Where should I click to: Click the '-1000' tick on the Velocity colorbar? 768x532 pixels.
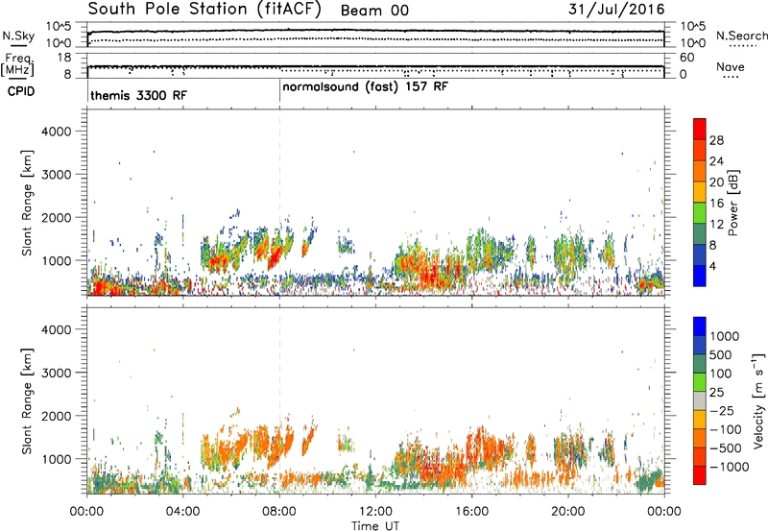(729, 467)
